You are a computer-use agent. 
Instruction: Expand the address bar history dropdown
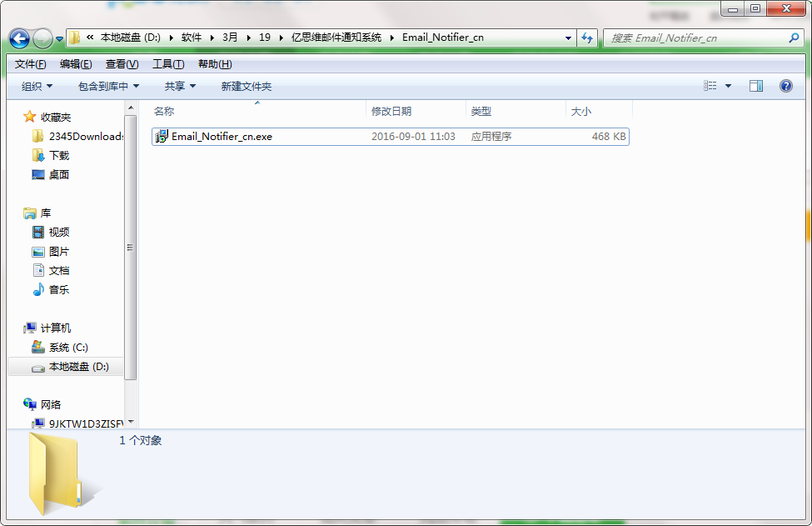click(x=567, y=38)
